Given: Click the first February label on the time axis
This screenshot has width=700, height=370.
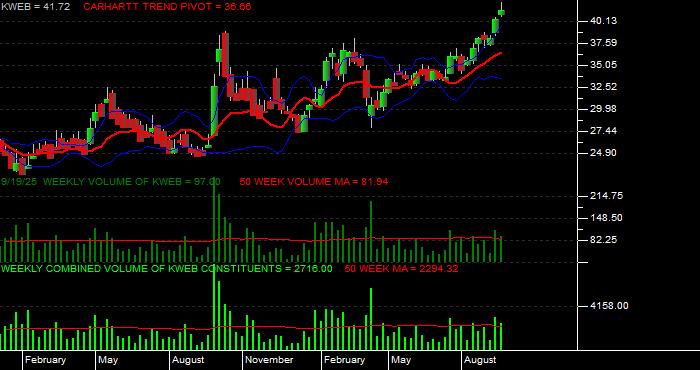Looking at the screenshot, I should [x=46, y=360].
